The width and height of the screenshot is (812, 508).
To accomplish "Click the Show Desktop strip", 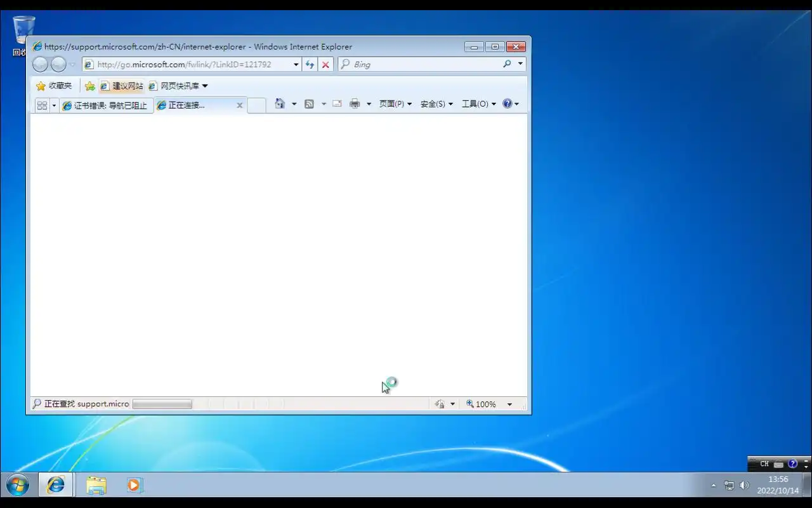I will pos(807,485).
